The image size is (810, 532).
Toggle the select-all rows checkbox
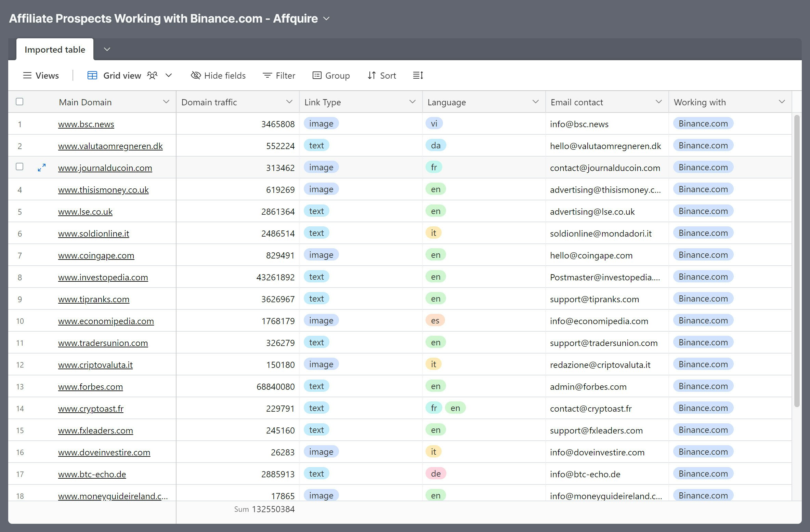click(19, 102)
